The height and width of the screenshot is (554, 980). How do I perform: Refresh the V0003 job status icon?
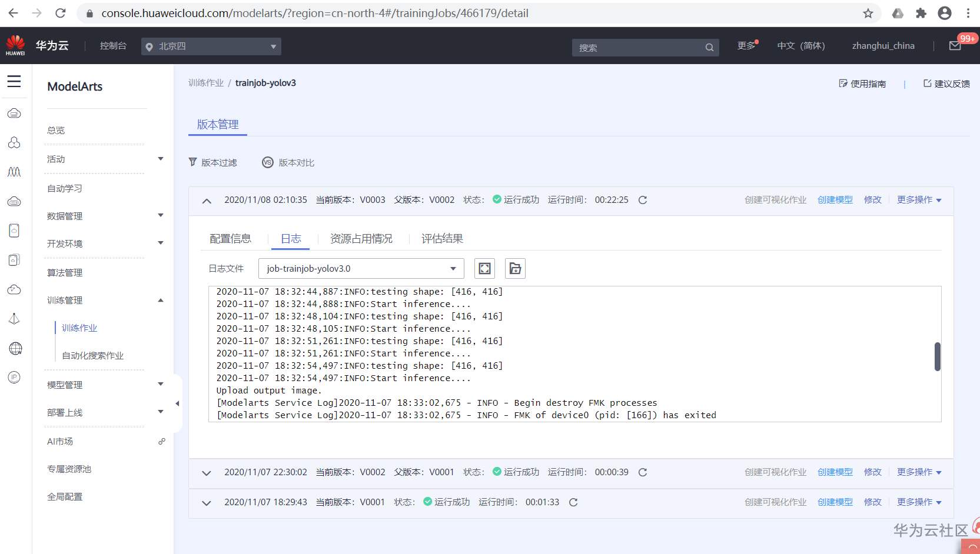point(643,200)
